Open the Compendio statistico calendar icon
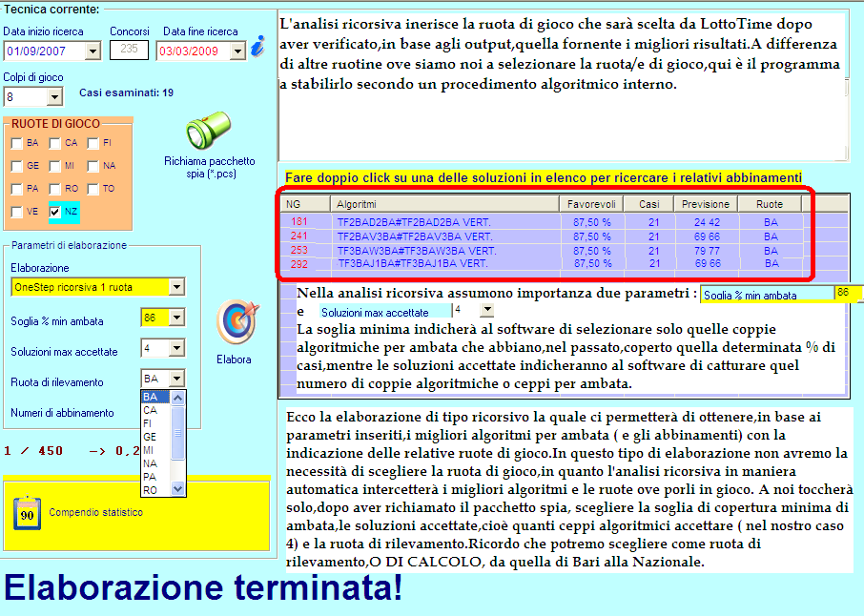 point(27,512)
